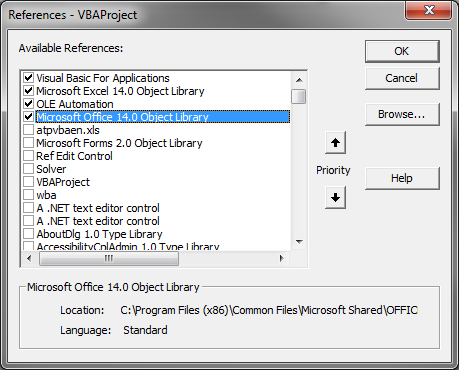Uncheck Microsoft Office 14.0 Object Library
Screen dimensions: 459x370
coord(28,117)
